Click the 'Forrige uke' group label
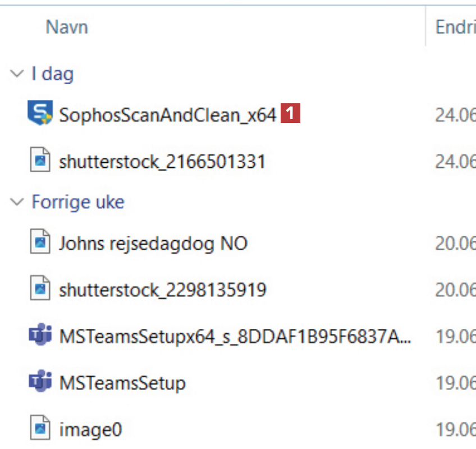The width and height of the screenshot is (476, 449). point(78,202)
